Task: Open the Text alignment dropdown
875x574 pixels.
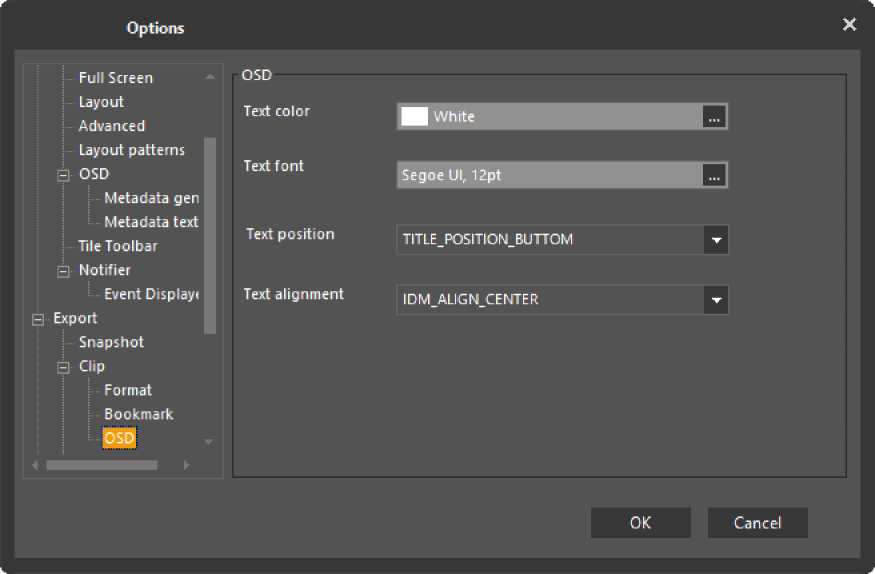Action: (715, 300)
